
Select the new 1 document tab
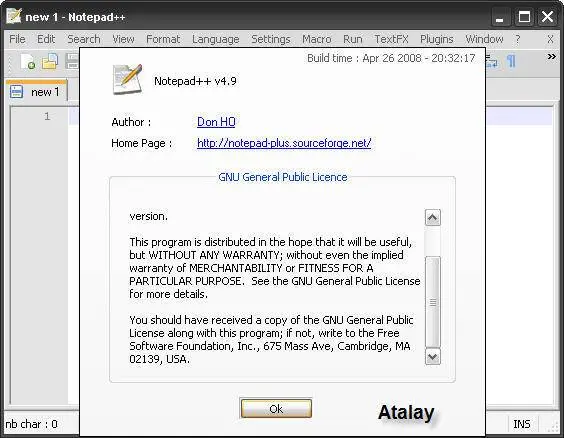(x=37, y=91)
